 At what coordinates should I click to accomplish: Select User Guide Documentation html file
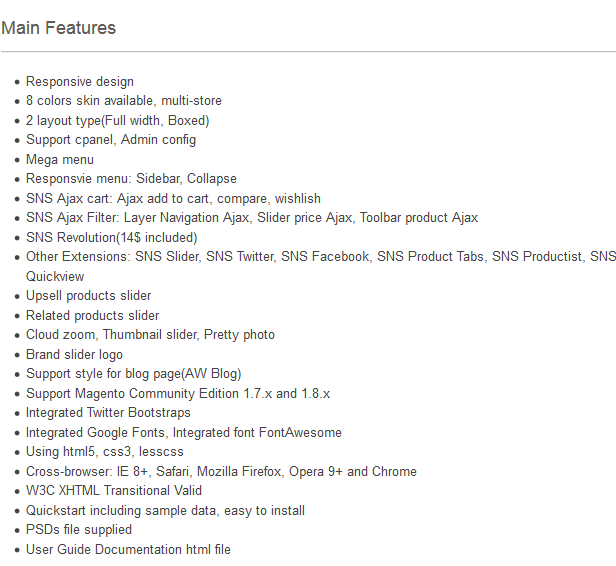point(128,550)
